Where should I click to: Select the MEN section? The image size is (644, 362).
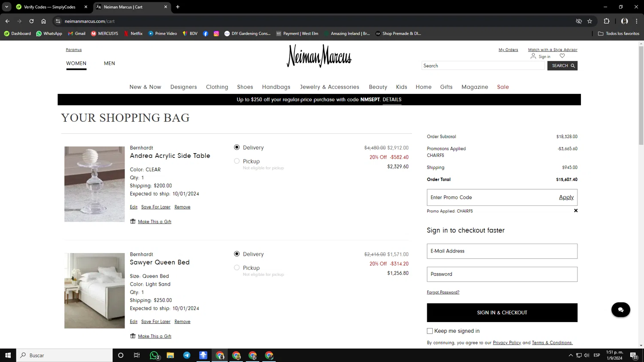tap(109, 63)
